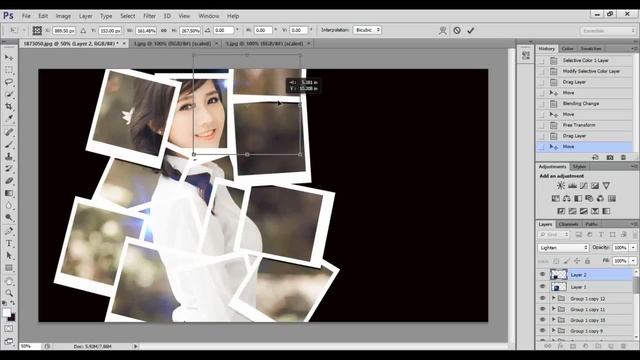Select the Blending Change history state

pos(581,104)
